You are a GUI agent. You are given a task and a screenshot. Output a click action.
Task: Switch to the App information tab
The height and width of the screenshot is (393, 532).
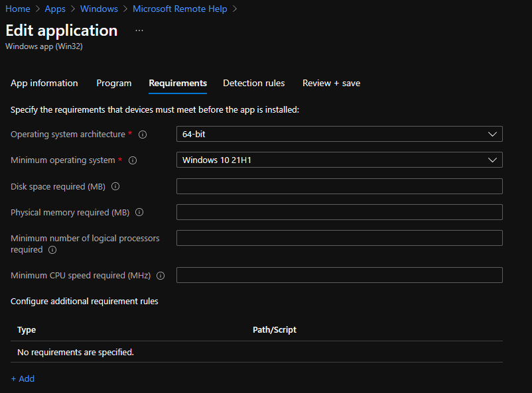[44, 83]
